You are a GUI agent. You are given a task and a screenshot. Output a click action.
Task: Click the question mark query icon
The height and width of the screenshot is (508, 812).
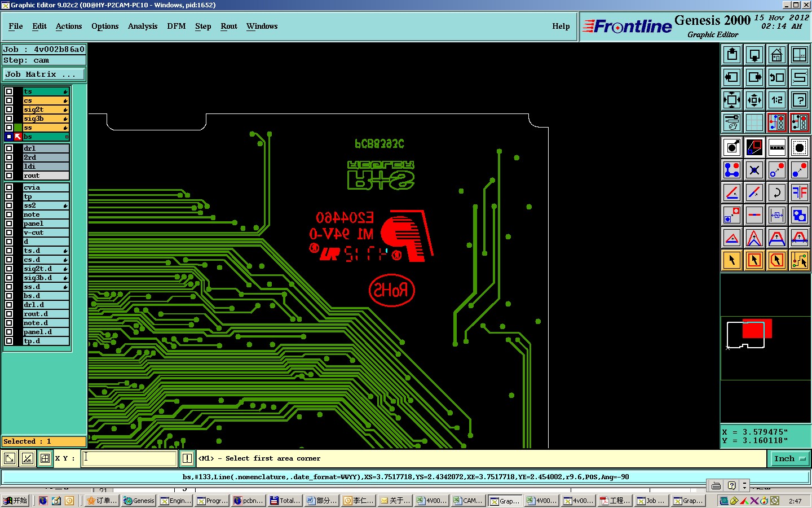click(x=800, y=100)
